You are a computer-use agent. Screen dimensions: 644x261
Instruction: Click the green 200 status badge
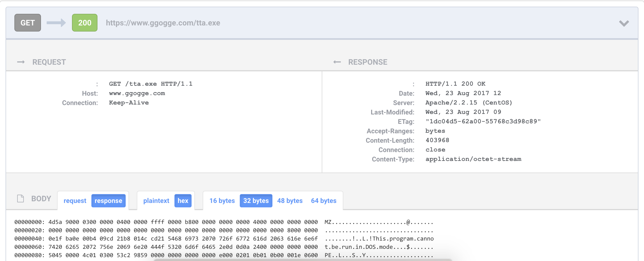click(x=84, y=23)
